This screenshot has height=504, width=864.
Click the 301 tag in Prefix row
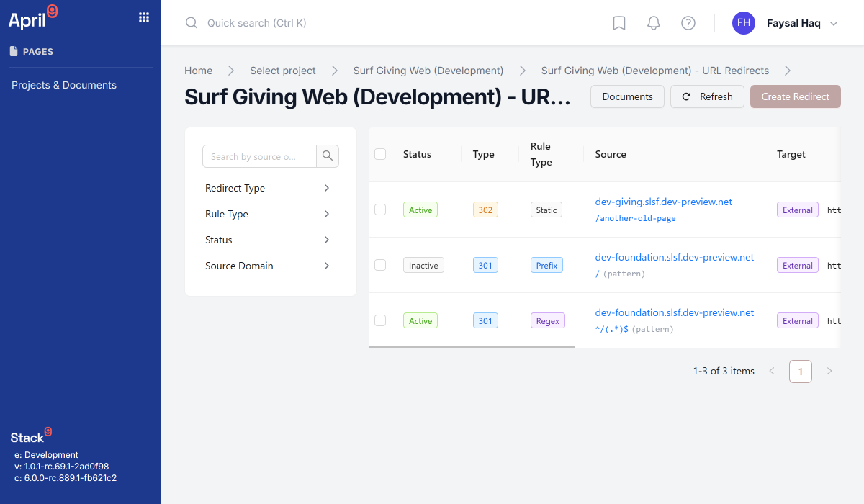pyautogui.click(x=485, y=266)
